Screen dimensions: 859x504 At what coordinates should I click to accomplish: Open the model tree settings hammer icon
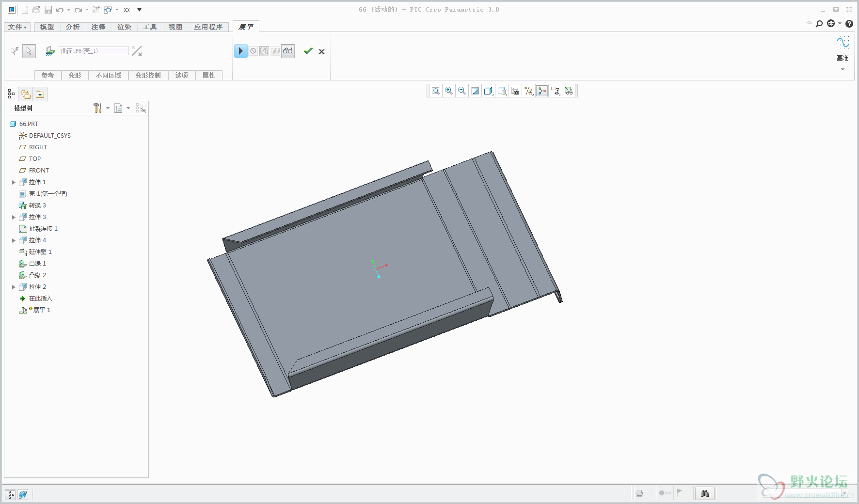(97, 108)
